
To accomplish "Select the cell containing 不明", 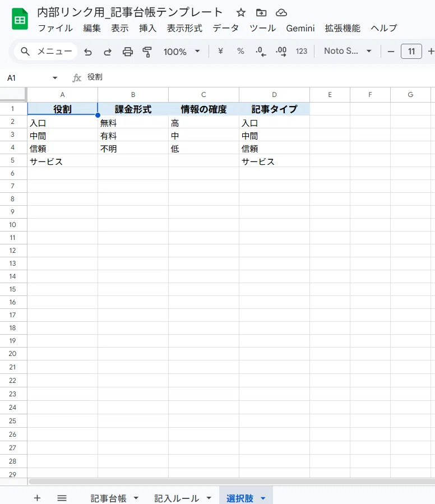I will [x=133, y=149].
